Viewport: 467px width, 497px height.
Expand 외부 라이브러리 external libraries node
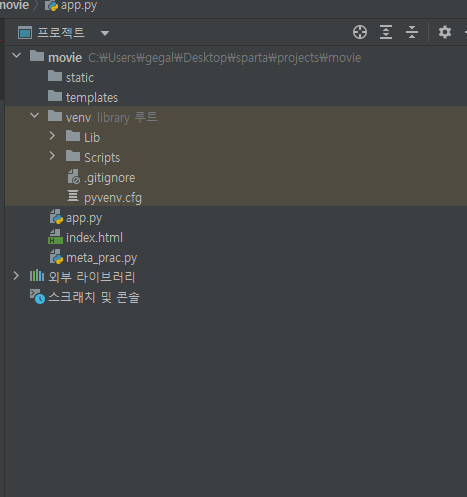click(16, 276)
